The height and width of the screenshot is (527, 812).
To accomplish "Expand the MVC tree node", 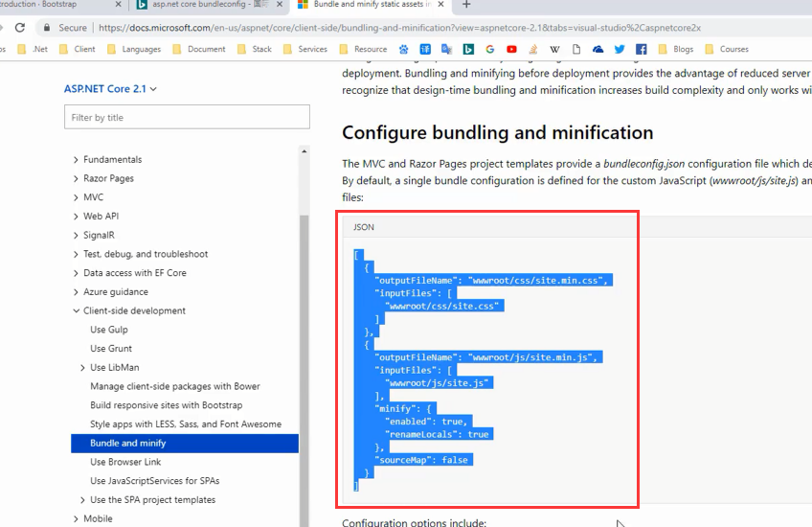I will (76, 197).
